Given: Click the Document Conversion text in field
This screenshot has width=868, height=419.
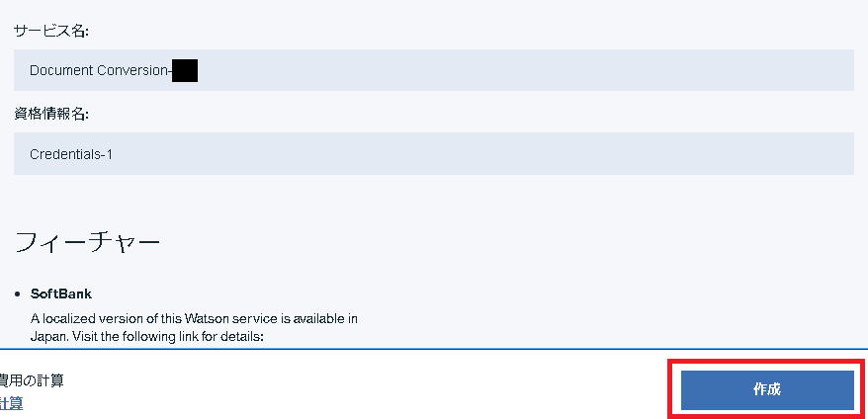Looking at the screenshot, I should tap(100, 71).
